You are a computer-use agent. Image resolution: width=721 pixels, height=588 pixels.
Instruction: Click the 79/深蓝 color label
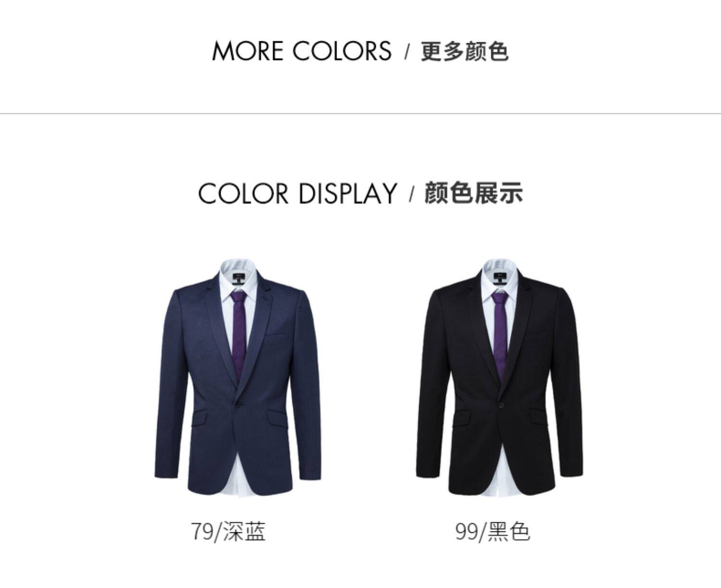tap(228, 532)
